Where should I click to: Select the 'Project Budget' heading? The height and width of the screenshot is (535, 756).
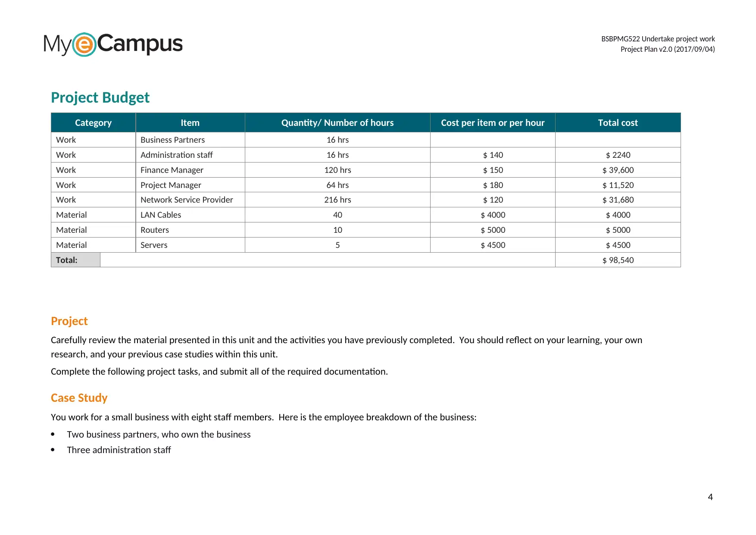coord(100,97)
